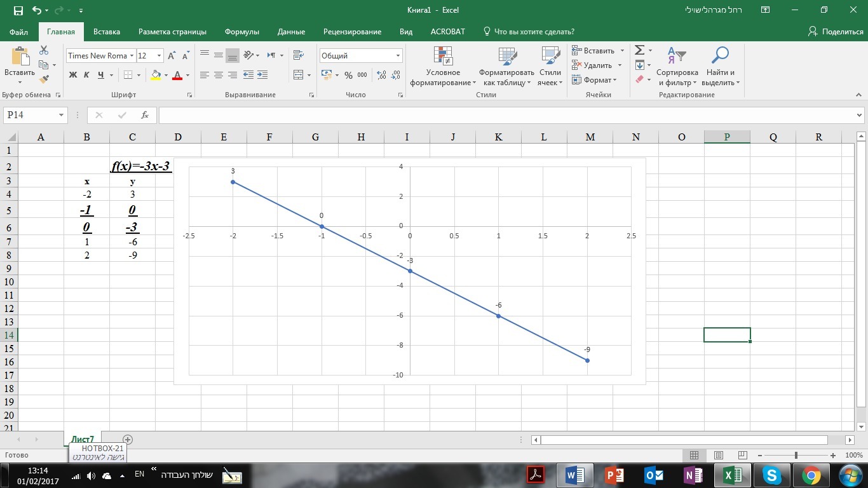This screenshot has height=488, width=868.
Task: Open the Вставка ribbon tab
Action: (107, 32)
